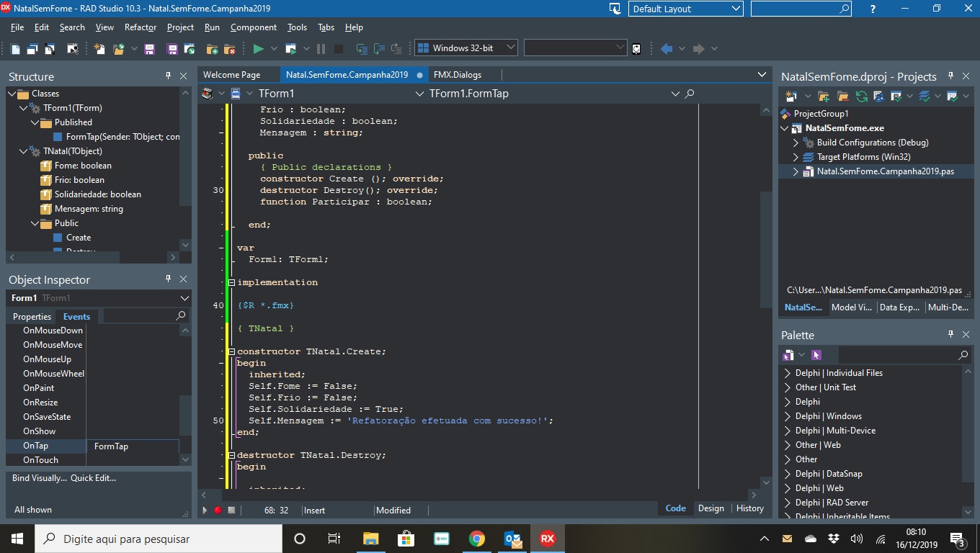Image resolution: width=980 pixels, height=553 pixels.
Task: Open the Form1 TForm1 component dropdown
Action: click(x=184, y=298)
